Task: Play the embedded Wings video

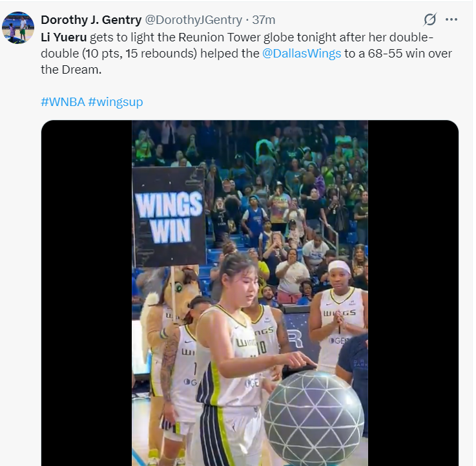Action: click(x=250, y=293)
